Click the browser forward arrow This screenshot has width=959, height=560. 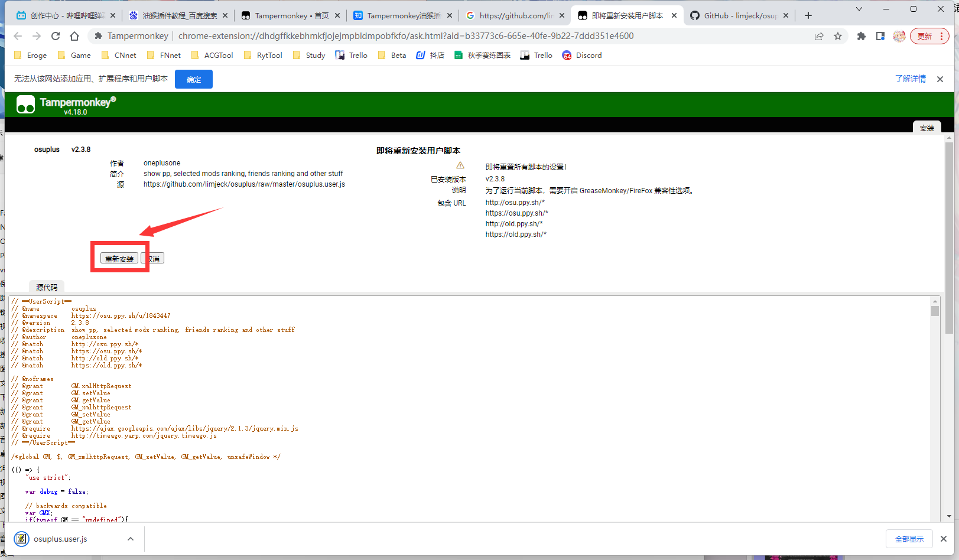[37, 36]
